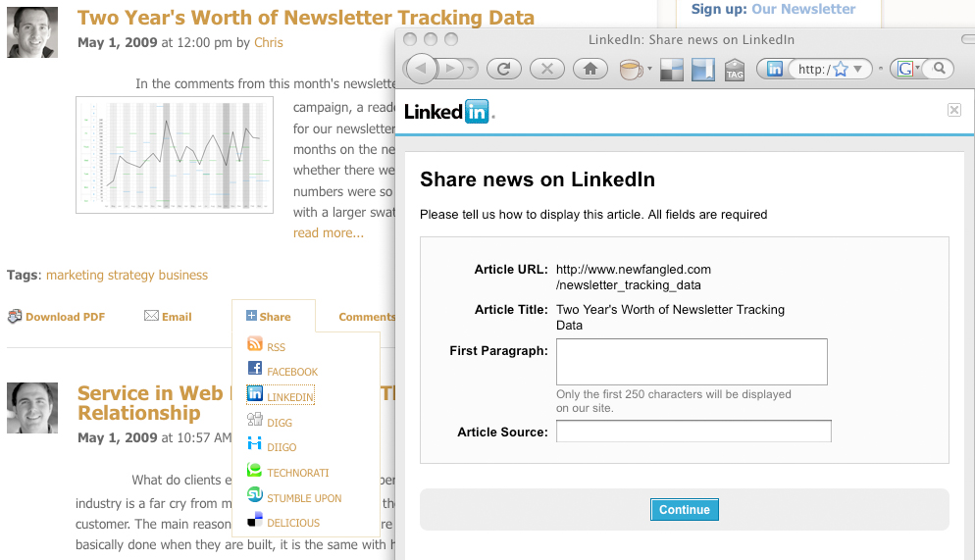Go to Home with the house icon
975x560 pixels.
click(590, 69)
